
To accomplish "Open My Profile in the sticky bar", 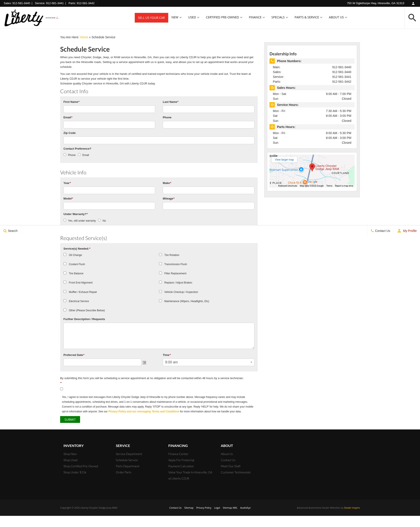I will coord(407,231).
